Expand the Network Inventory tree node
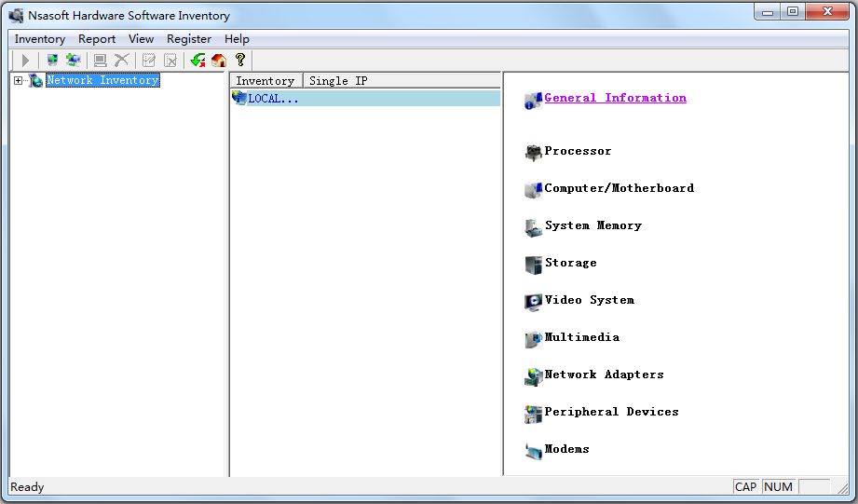Screen dimensions: 858x504 pos(18,80)
